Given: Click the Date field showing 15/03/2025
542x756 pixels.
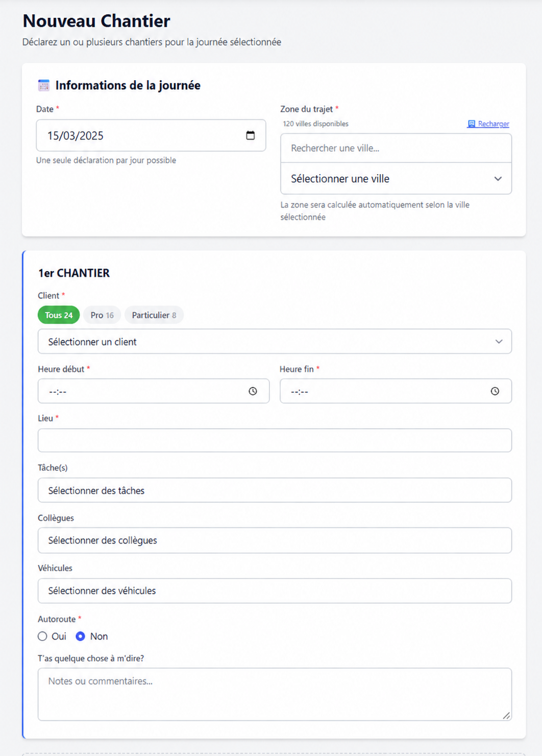Looking at the screenshot, I should pyautogui.click(x=151, y=135).
